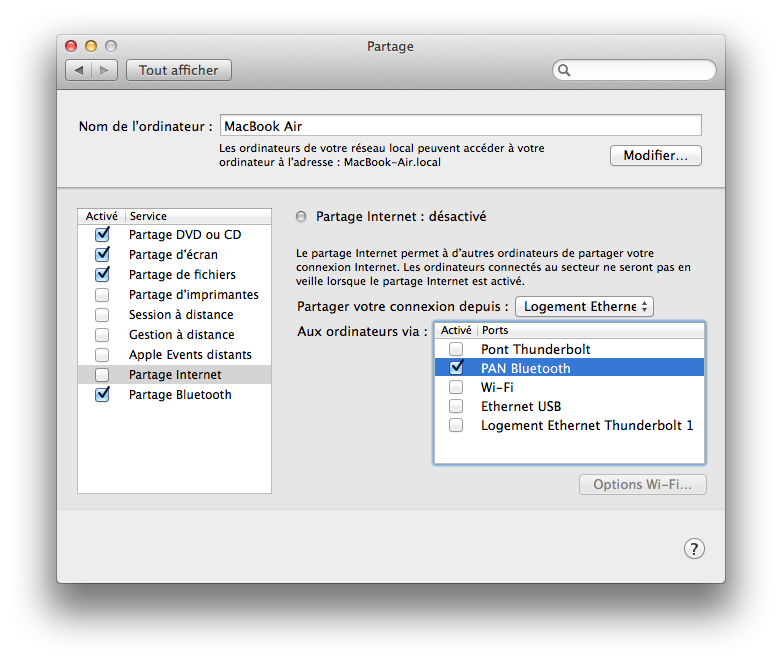Check the Partage Internet checkbox

pos(102,375)
